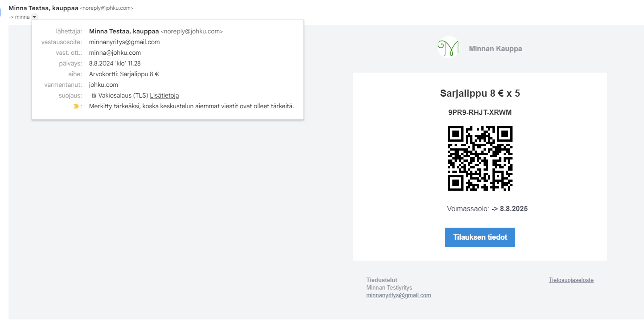This screenshot has height=323, width=644.
Task: Collapse the recipient details dropdown arrow
Action: (35, 17)
